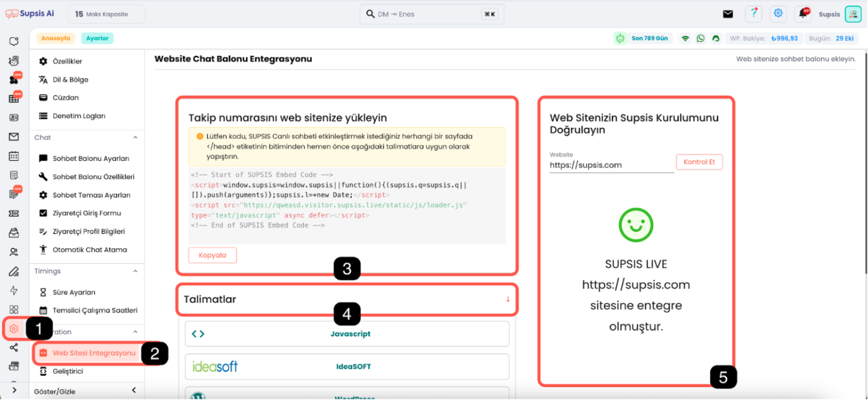Collapse the Göster/Gizle settings panel
868x400 pixels.
134,390
